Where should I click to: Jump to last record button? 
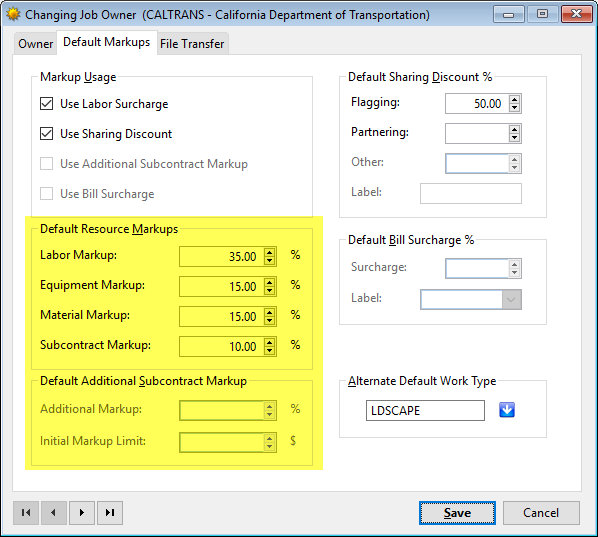point(110,513)
